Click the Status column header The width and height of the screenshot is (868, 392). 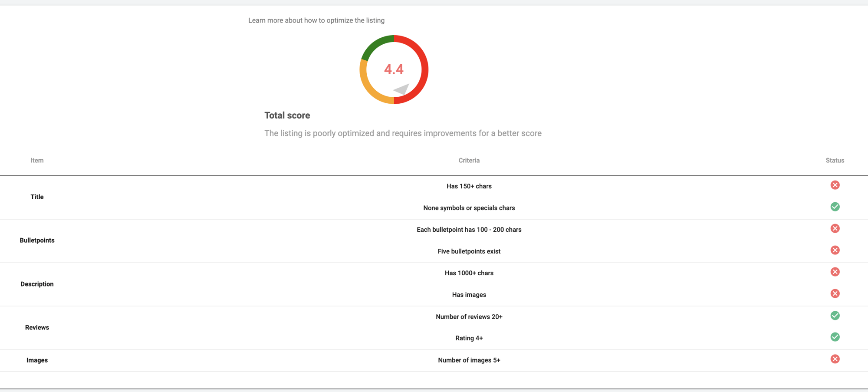pyautogui.click(x=835, y=160)
